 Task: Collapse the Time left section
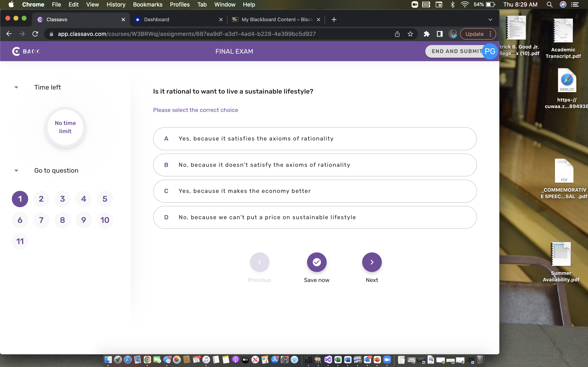16,87
